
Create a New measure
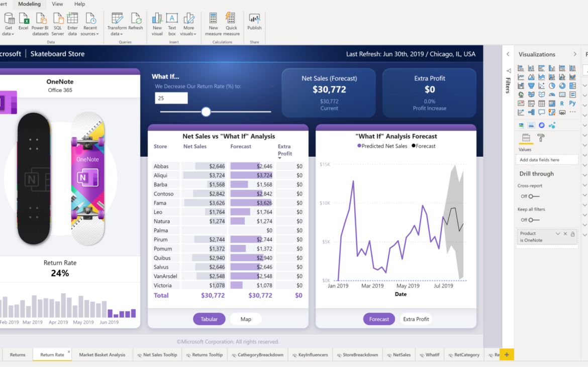(x=213, y=24)
